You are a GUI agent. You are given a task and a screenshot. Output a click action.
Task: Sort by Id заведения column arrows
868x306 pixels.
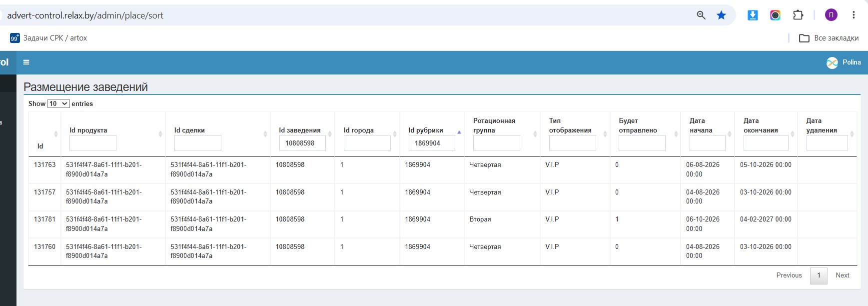coord(329,134)
